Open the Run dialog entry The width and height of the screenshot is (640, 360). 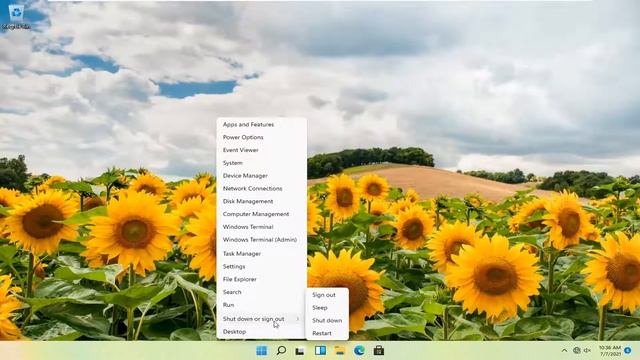tap(262, 305)
